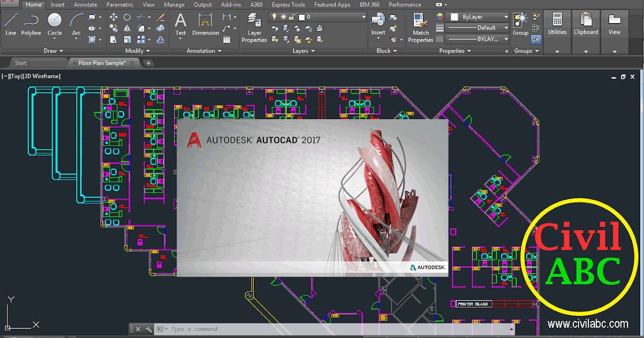Toggle layer 0 on/off light bulb
This screenshot has width=644, height=338.
tap(274, 17)
